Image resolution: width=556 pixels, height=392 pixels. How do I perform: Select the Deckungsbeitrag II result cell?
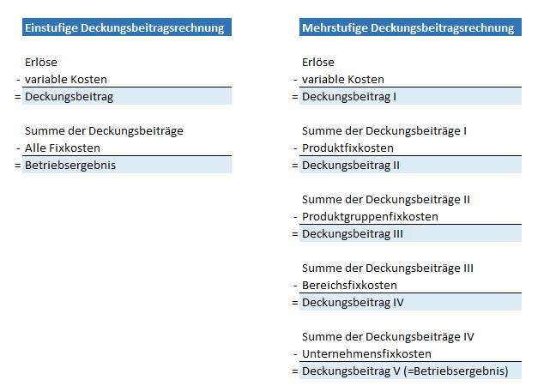coord(351,165)
